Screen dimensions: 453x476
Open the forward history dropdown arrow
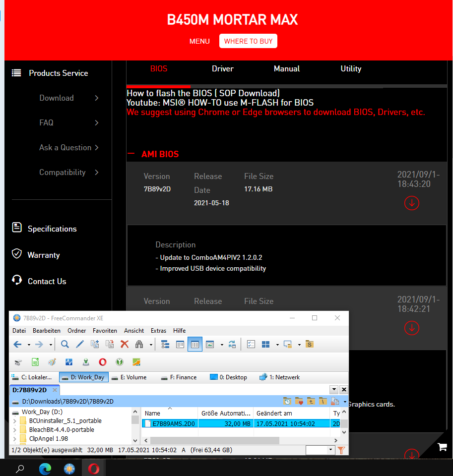(x=51, y=345)
